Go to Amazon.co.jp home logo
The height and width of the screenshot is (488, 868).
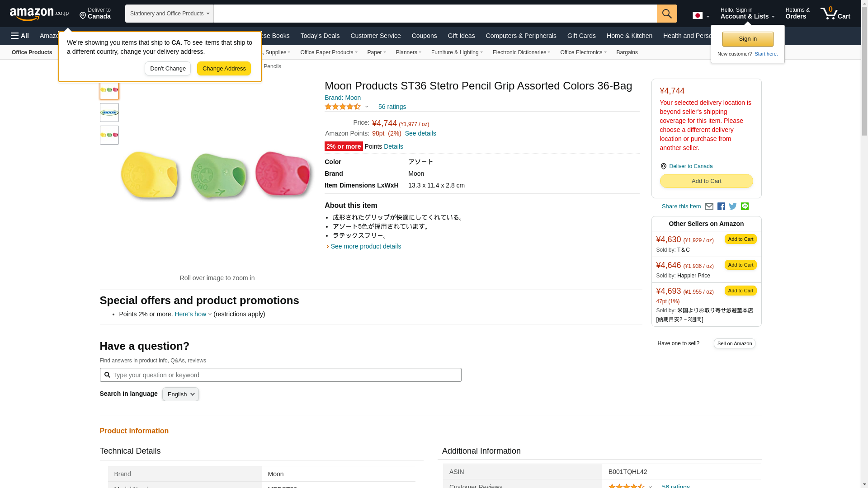click(39, 14)
